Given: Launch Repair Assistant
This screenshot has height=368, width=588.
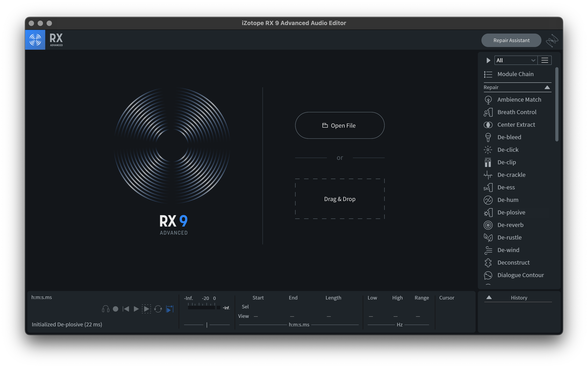Looking at the screenshot, I should [511, 40].
